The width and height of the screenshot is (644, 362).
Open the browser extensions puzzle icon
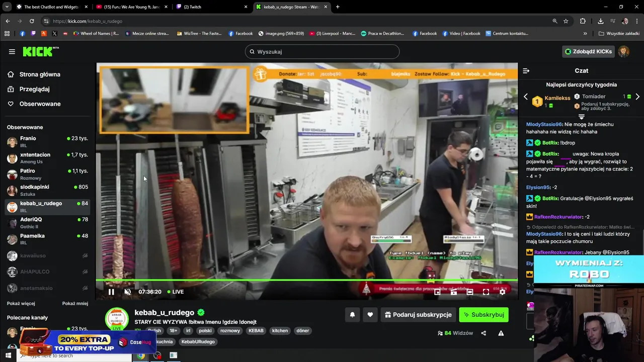point(583,21)
